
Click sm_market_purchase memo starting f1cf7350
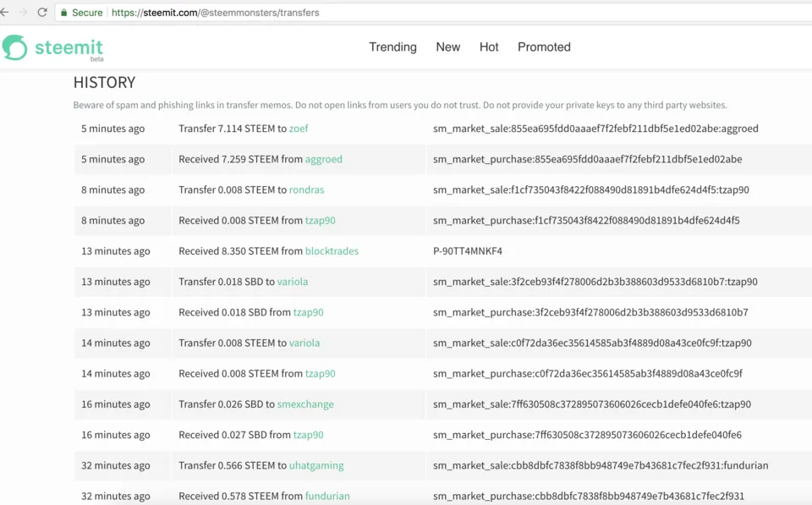click(x=586, y=221)
